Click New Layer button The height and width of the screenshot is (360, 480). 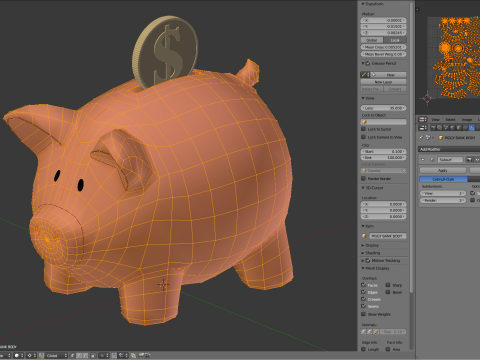pos(383,82)
